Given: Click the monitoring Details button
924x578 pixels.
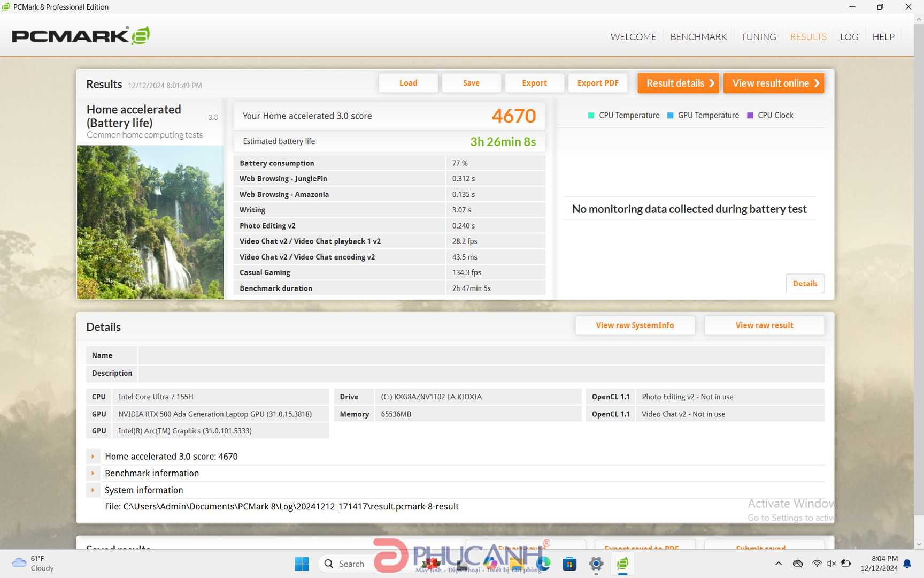Looking at the screenshot, I should click(x=805, y=284).
